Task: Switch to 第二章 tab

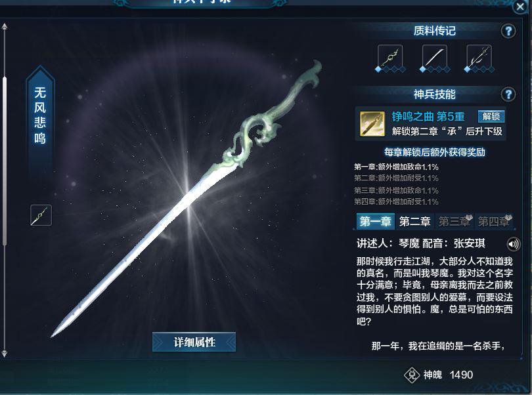Action: coord(414,221)
